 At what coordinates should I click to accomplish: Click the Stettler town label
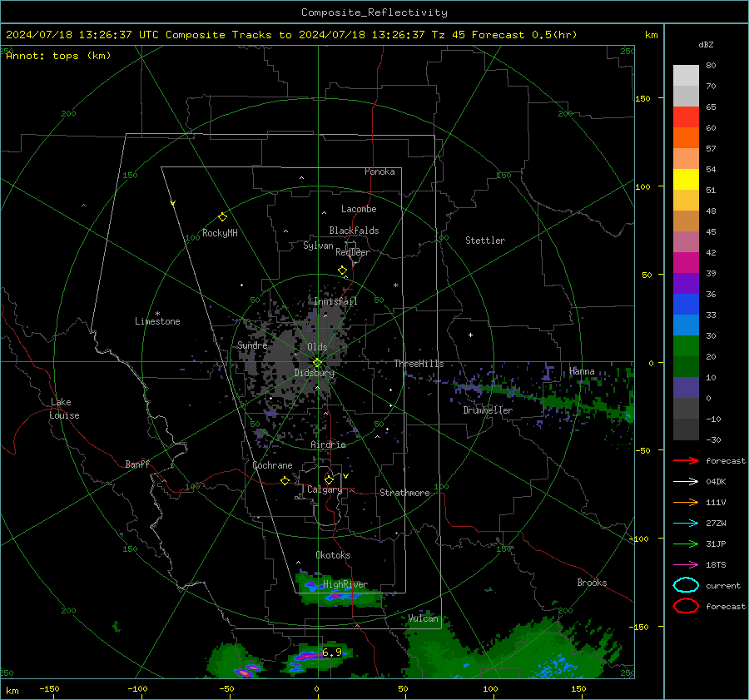click(x=485, y=241)
